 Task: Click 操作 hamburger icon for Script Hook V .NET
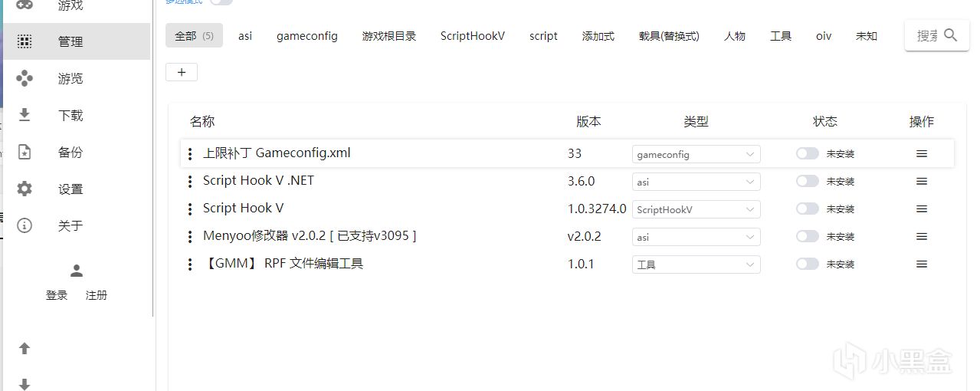coord(922,182)
